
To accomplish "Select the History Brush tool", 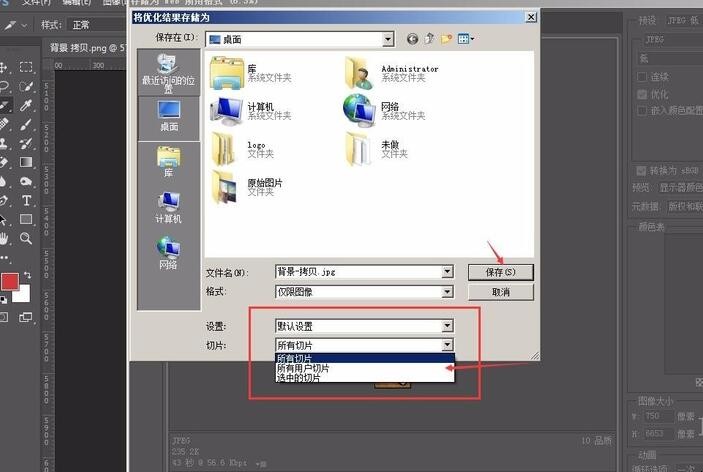I will tap(26, 143).
